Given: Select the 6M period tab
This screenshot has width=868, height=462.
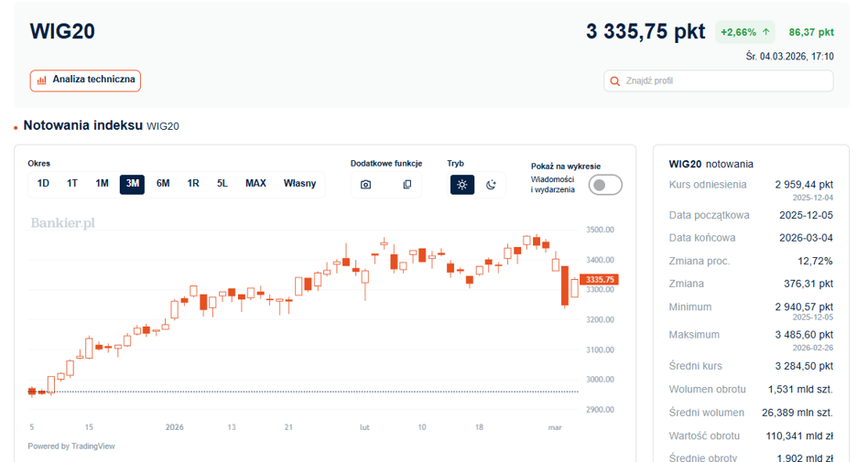Looking at the screenshot, I should 163,184.
